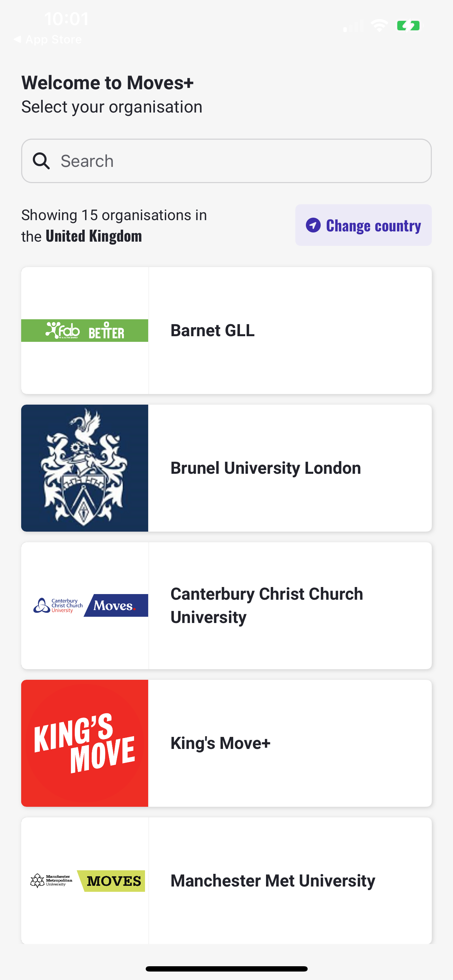Click the Change country button
Screen dimensions: 453x980
(x=363, y=225)
